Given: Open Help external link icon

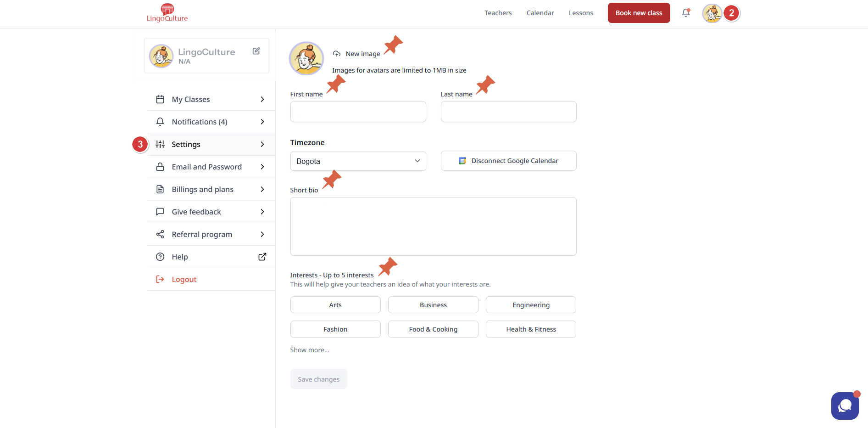Looking at the screenshot, I should tap(262, 257).
